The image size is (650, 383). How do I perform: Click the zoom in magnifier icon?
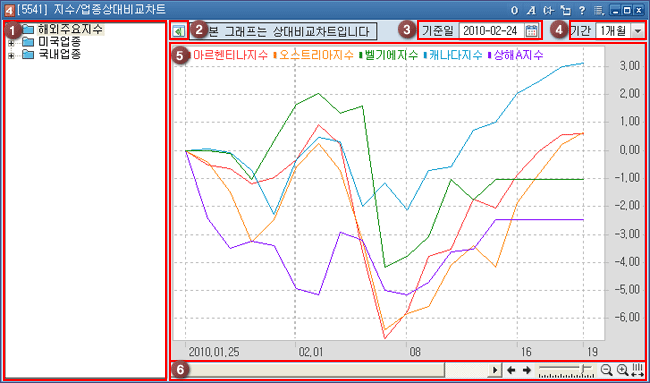pyautogui.click(x=623, y=370)
